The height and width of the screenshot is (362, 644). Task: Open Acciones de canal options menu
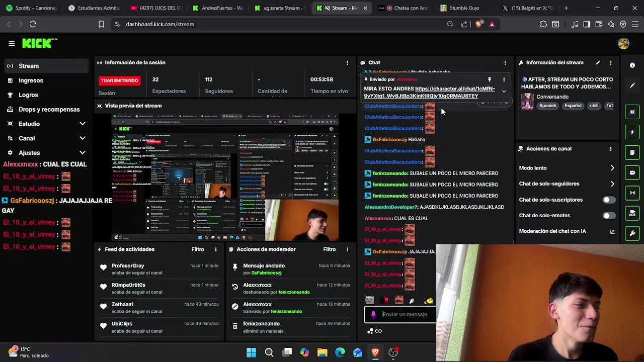[x=611, y=149]
